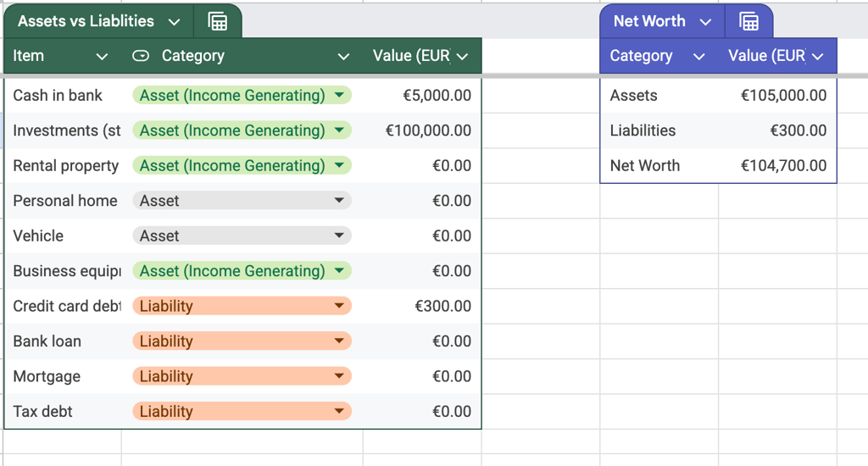This screenshot has width=868, height=466.
Task: Select 'Assets' cell in Net Worth table
Action: pos(659,95)
